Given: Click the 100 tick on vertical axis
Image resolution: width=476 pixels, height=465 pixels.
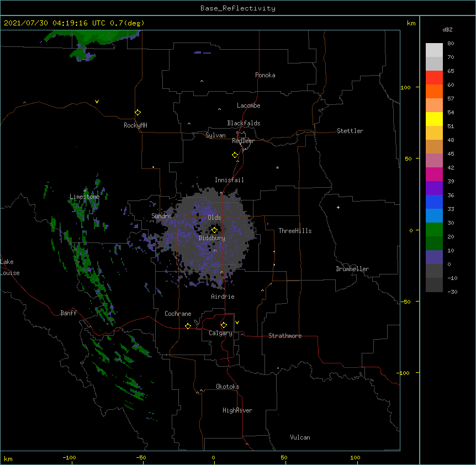Looking at the screenshot, I should pos(405,87).
